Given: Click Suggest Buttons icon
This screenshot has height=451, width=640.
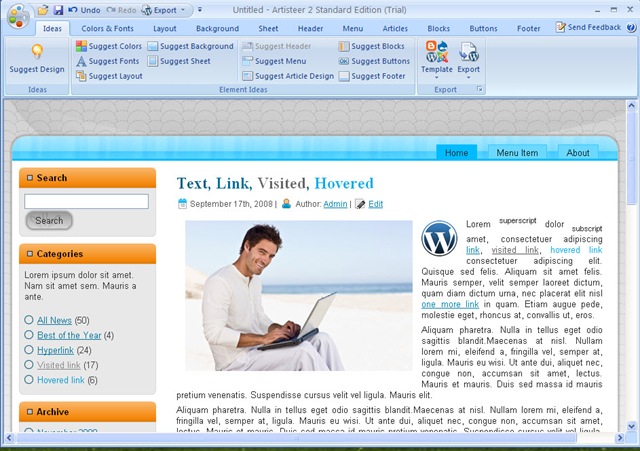Looking at the screenshot, I should coord(344,61).
